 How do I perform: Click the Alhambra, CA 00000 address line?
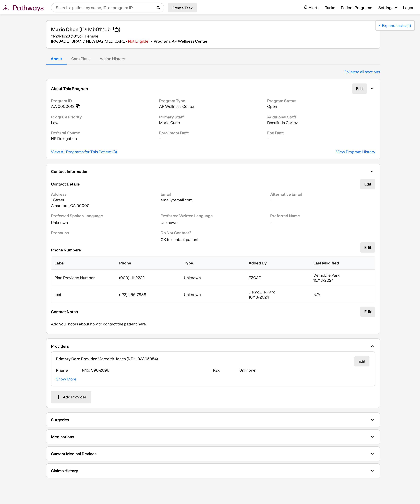pos(70,206)
